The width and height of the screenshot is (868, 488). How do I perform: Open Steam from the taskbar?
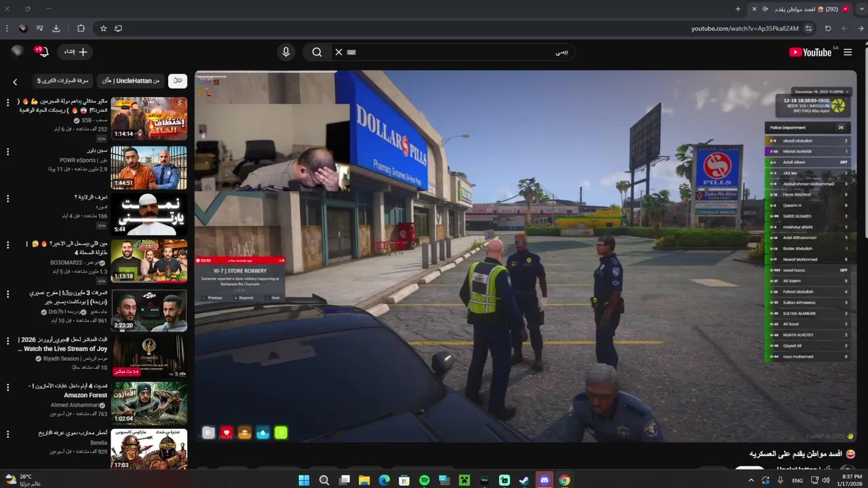[x=524, y=480]
